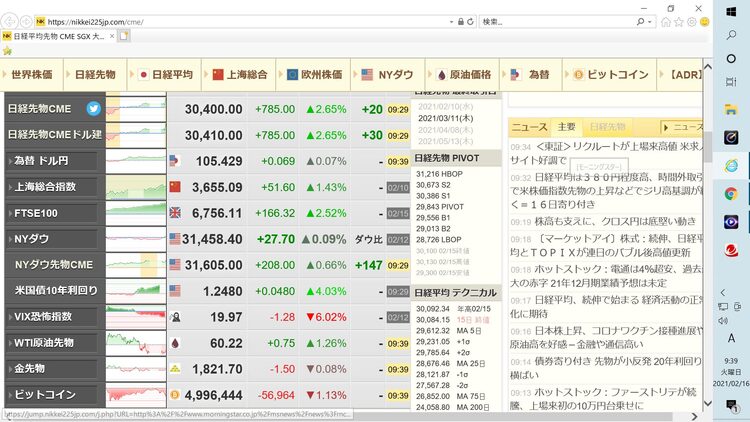The width and height of the screenshot is (750, 422).
Task: Switch to the 日経先物 news tab
Action: 607,127
